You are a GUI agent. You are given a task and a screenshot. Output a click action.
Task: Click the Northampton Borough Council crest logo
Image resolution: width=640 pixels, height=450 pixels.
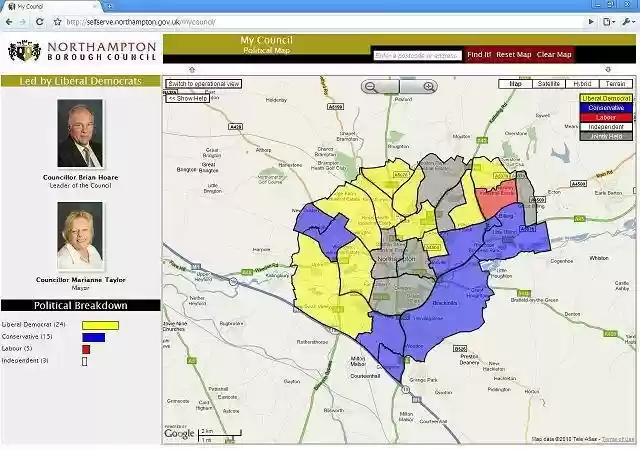pyautogui.click(x=24, y=51)
